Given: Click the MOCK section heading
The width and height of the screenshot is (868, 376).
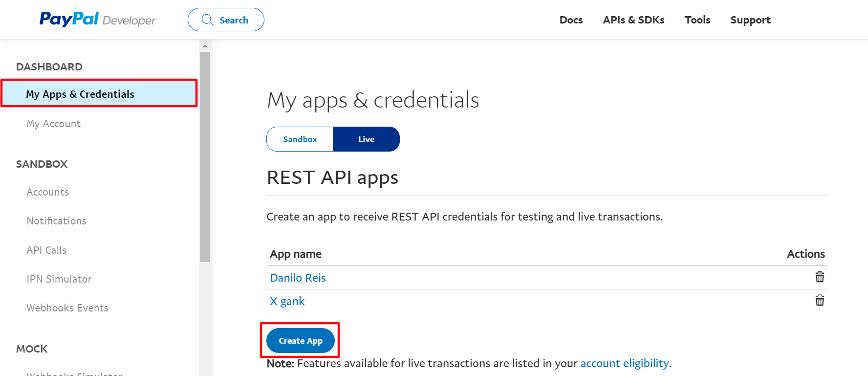Looking at the screenshot, I should pyautogui.click(x=32, y=349).
